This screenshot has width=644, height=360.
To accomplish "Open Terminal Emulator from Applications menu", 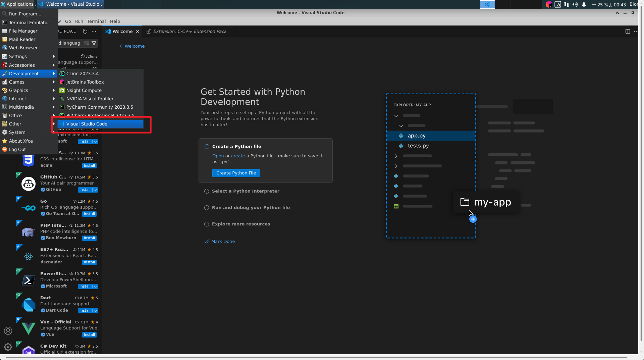I will coord(29,22).
